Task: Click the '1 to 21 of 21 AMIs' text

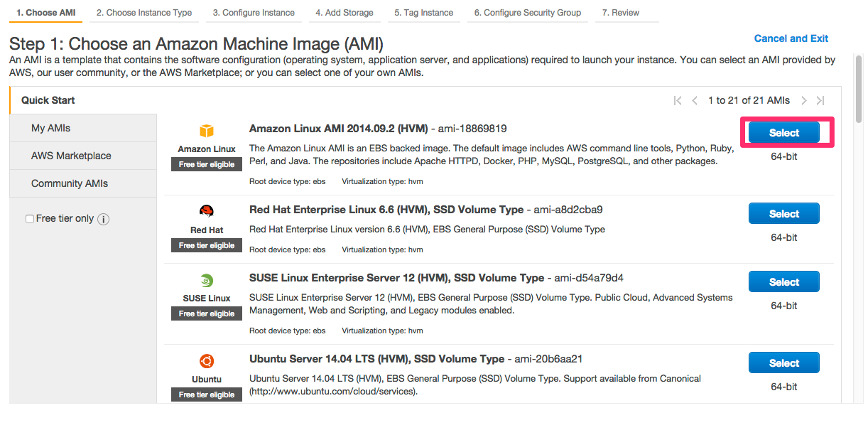Action: pos(749,101)
